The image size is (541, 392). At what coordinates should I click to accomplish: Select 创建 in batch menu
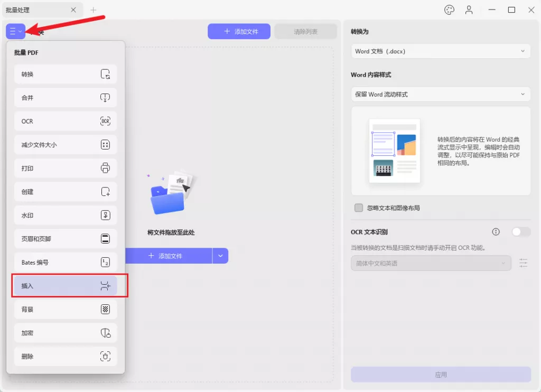(66, 192)
